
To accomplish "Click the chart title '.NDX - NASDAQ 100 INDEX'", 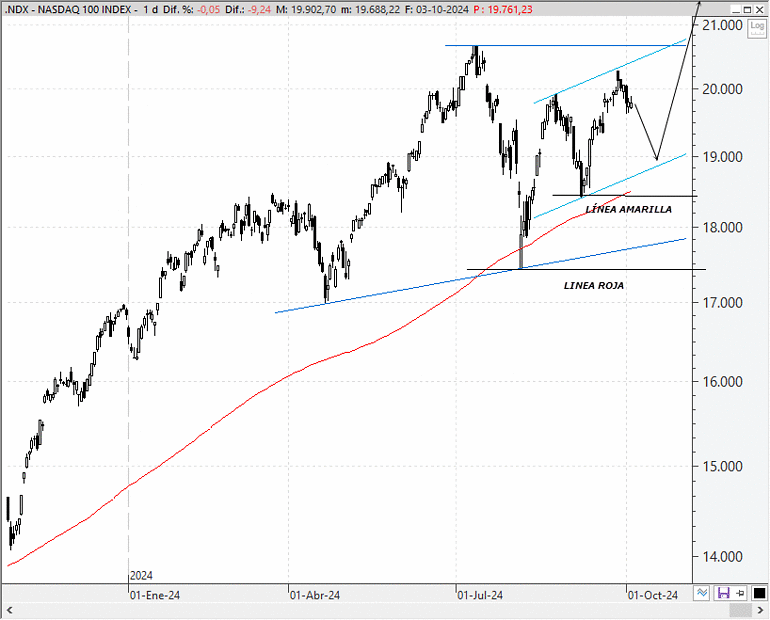I will [x=68, y=9].
